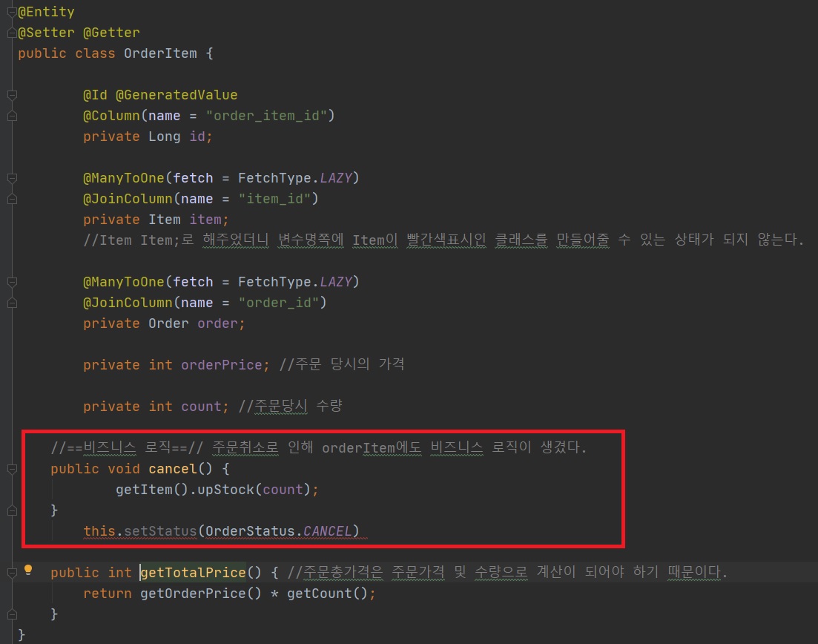Click getCount() in the return statement

tap(327, 593)
